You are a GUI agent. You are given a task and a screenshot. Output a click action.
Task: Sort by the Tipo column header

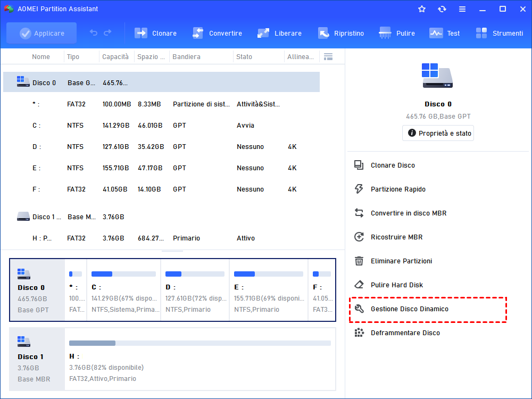coord(73,57)
